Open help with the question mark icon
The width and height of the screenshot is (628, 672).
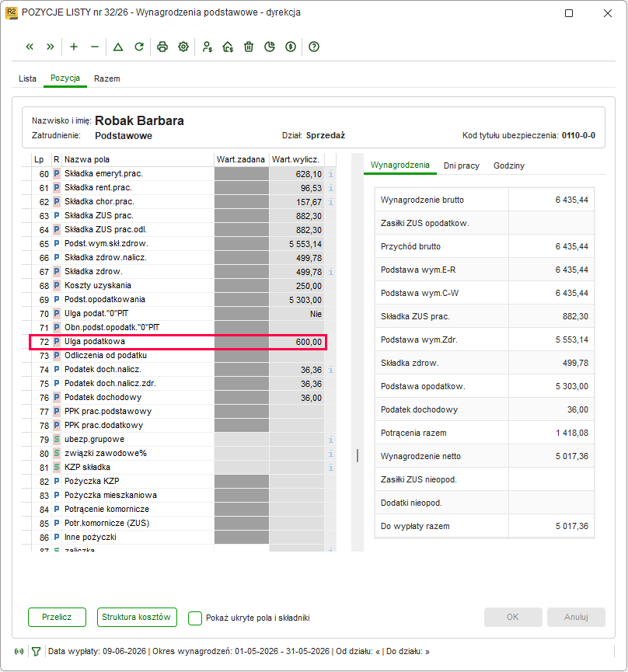pyautogui.click(x=314, y=47)
